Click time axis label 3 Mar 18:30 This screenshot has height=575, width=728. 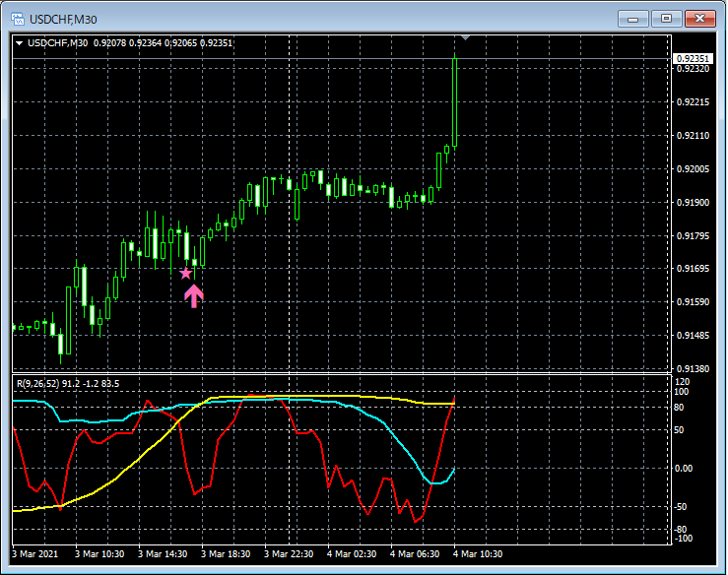226,553
